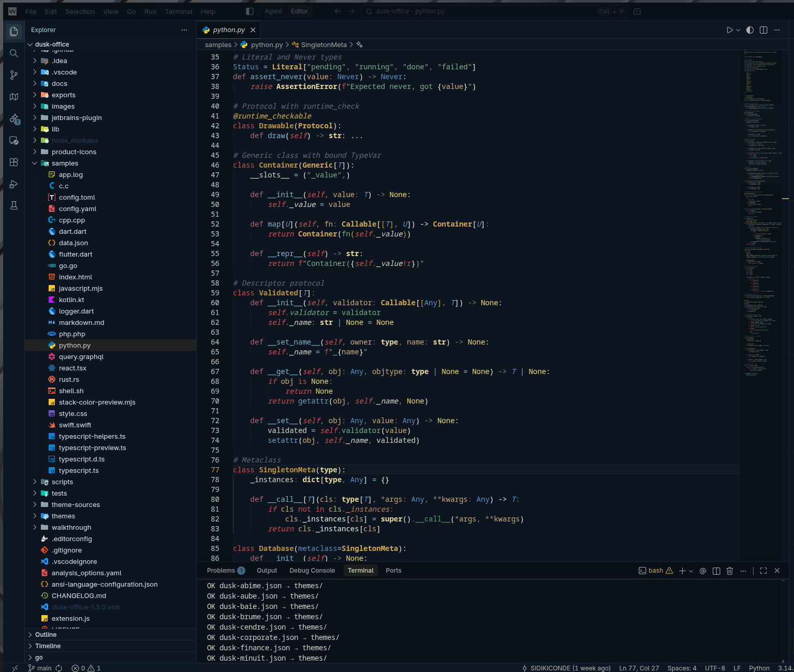Open the Source Control view
The image size is (794, 672).
tap(14, 75)
